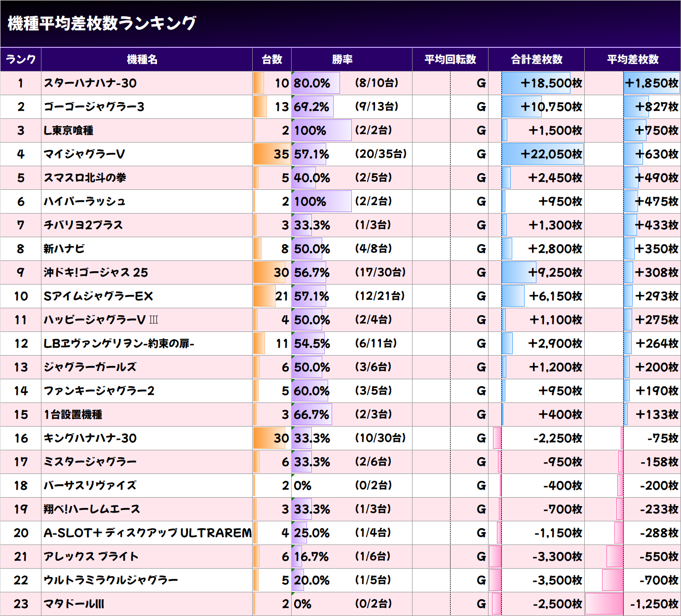681x616 pixels.
Task: Select machine name ジャグラーガールズ
Action: click(x=90, y=367)
